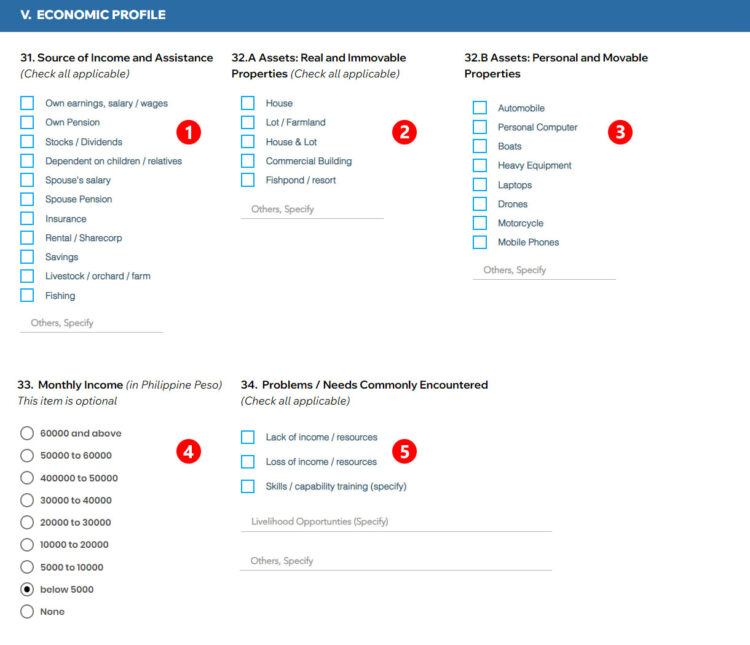Image resolution: width=750 pixels, height=645 pixels.
Task: Check the Heavy Equipment checkbox
Action: click(480, 166)
